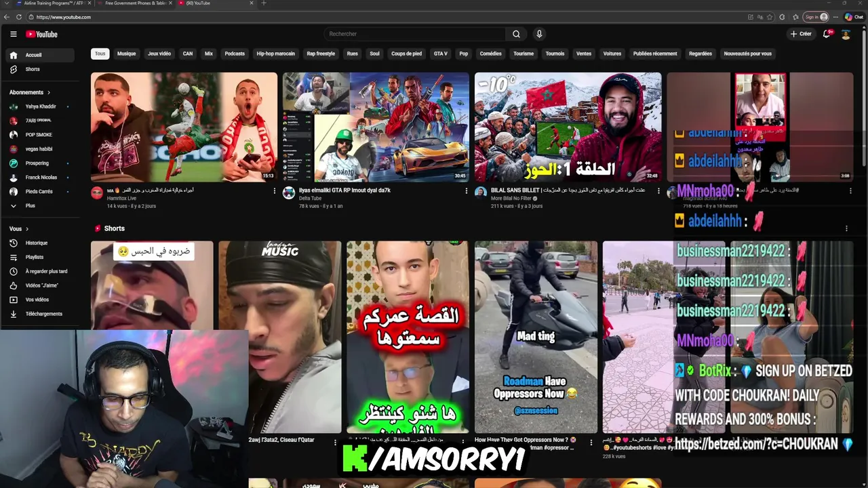Open the YouTube account avatar menu
868x488 pixels.
point(846,34)
